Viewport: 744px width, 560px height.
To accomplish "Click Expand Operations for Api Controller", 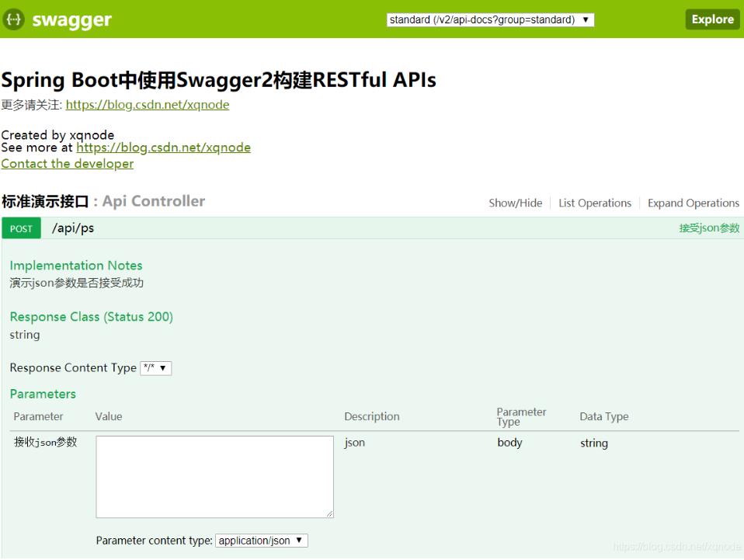I will click(693, 203).
